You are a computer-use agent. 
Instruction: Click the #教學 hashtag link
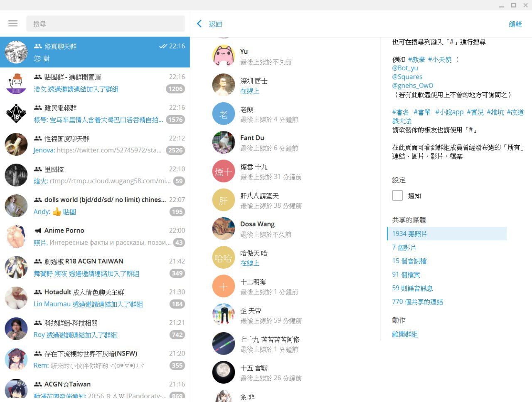coord(416,59)
